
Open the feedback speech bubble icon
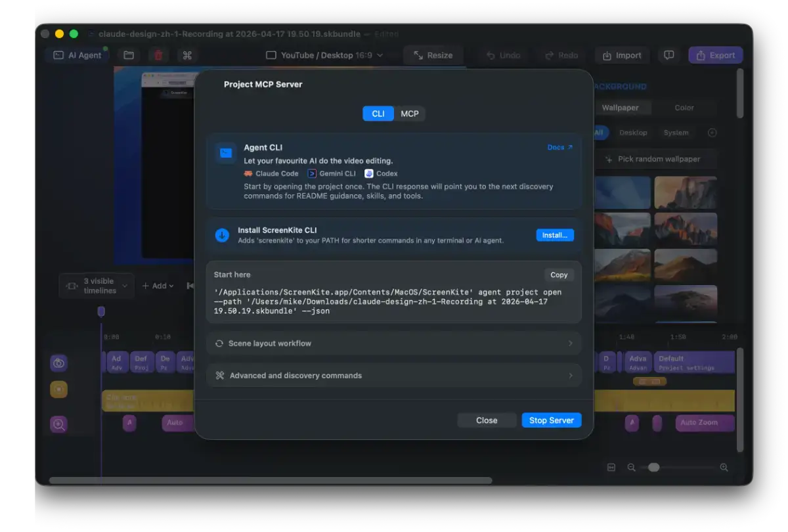tap(668, 55)
